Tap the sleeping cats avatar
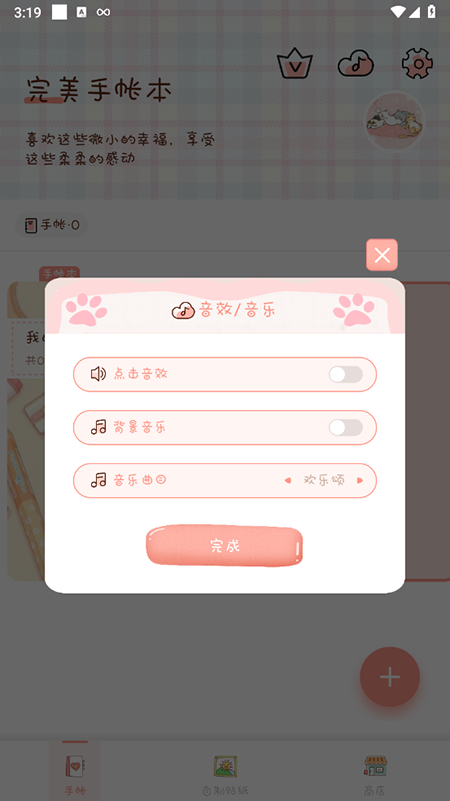Screen dimensions: 450x801 pos(394,121)
